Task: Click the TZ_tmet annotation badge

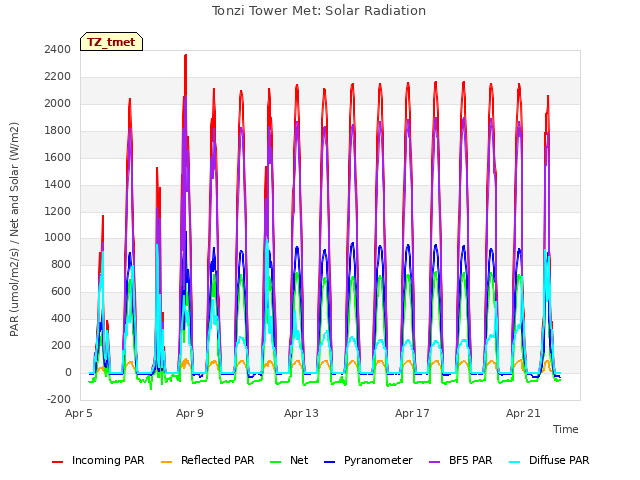Action: 111,42
